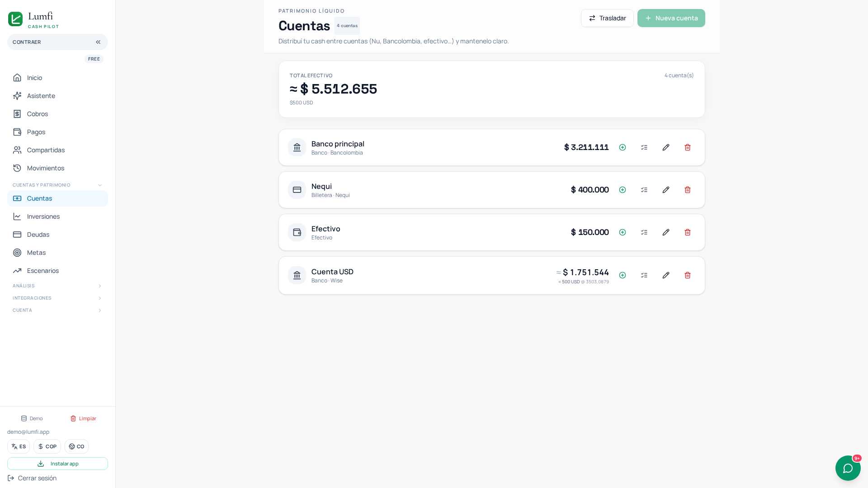View Movimientos history
Image resolution: width=868 pixels, height=488 pixels.
(x=57, y=168)
